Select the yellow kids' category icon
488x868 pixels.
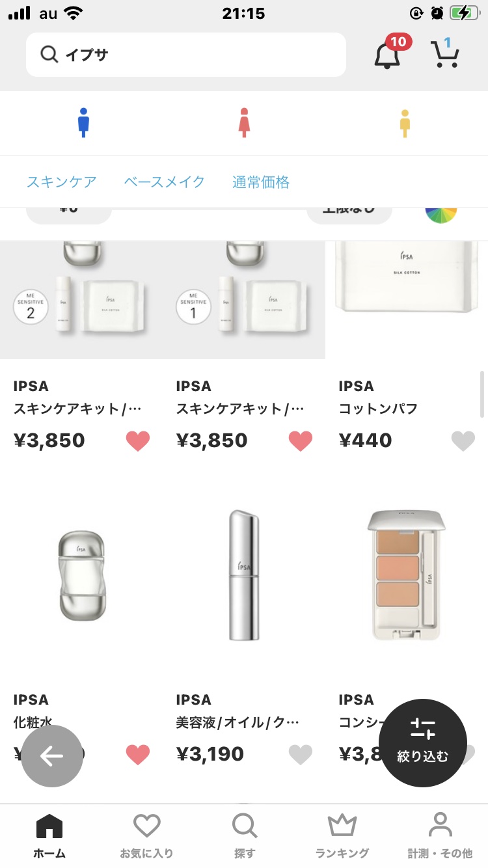click(405, 123)
